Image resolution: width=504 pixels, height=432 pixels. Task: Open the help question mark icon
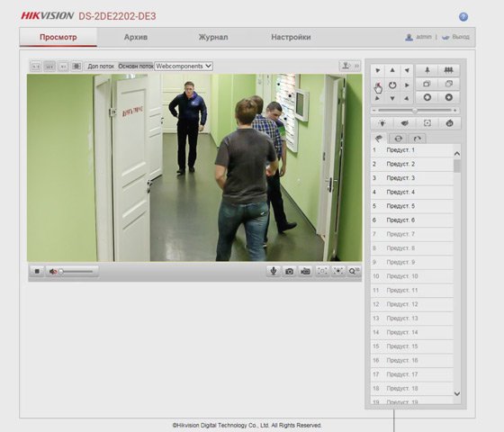[463, 17]
